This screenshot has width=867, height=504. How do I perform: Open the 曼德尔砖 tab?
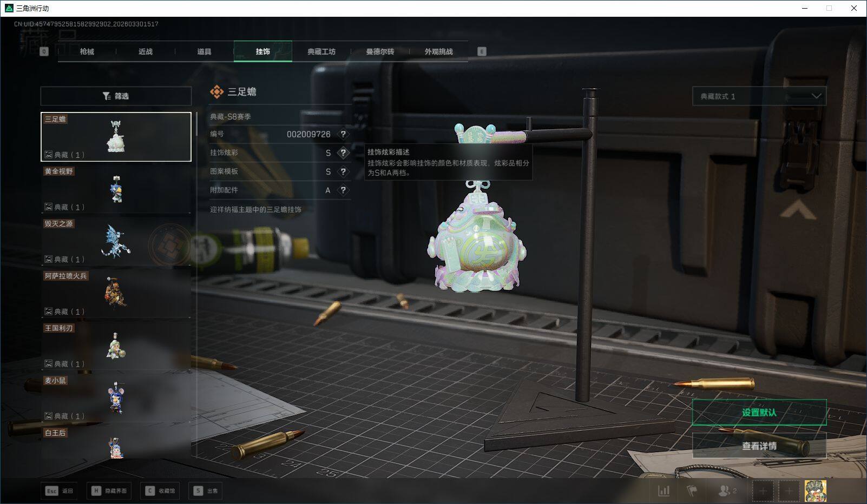(x=380, y=51)
